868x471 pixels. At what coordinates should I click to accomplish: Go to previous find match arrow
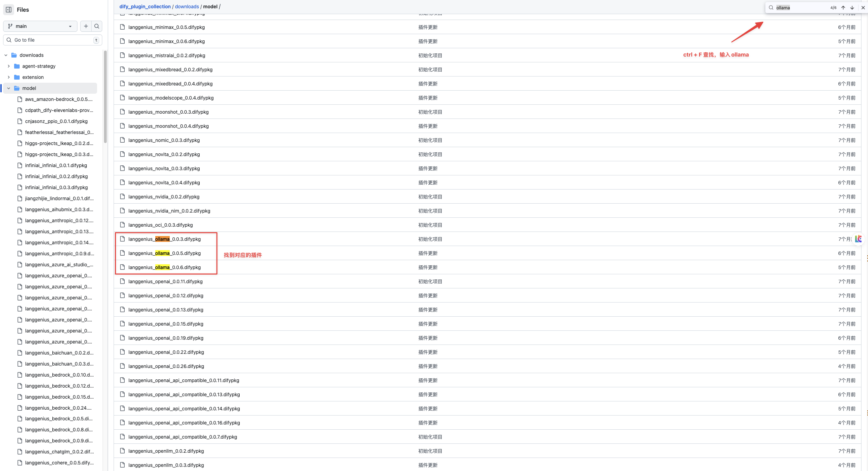[x=843, y=8]
